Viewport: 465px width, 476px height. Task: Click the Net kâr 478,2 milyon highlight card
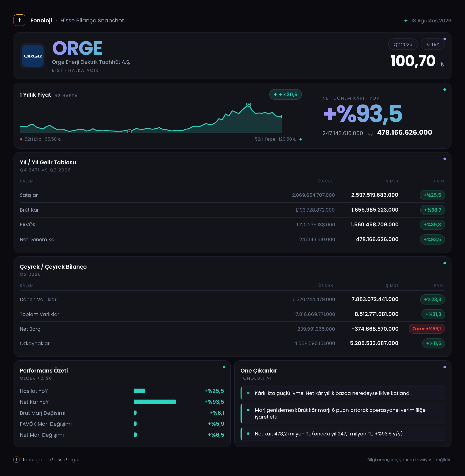point(342,434)
